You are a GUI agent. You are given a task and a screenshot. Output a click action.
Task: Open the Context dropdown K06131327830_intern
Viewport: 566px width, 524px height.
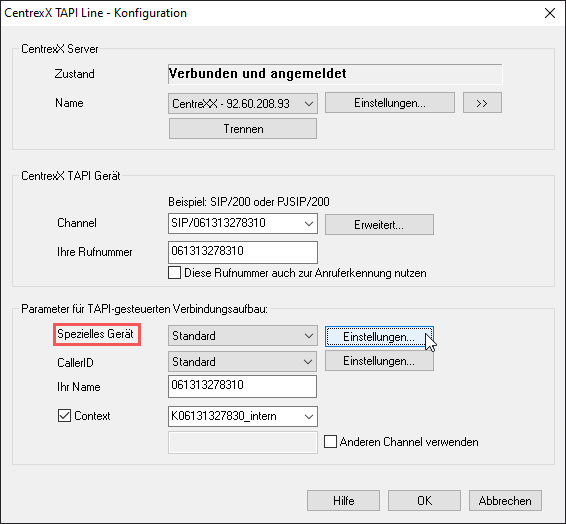(x=243, y=416)
